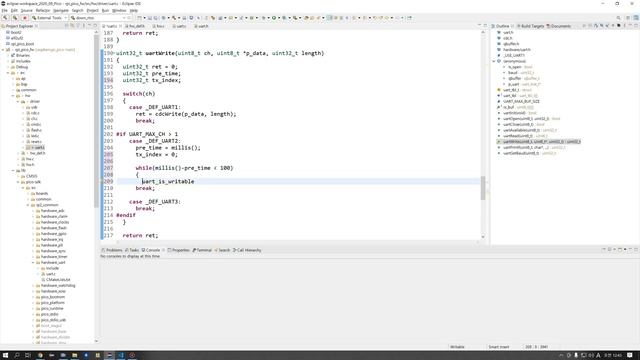Toggle Link with Editor in Project Explorer
Screen dimensions: 640x360
click(72, 26)
